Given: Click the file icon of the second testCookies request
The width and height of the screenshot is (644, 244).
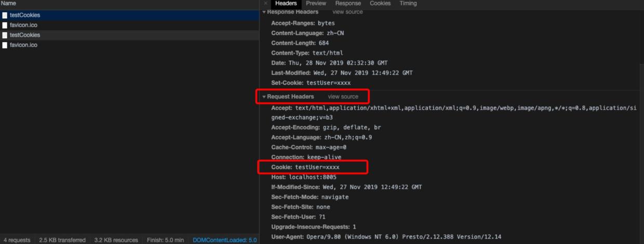Looking at the screenshot, I should click(x=5, y=35).
